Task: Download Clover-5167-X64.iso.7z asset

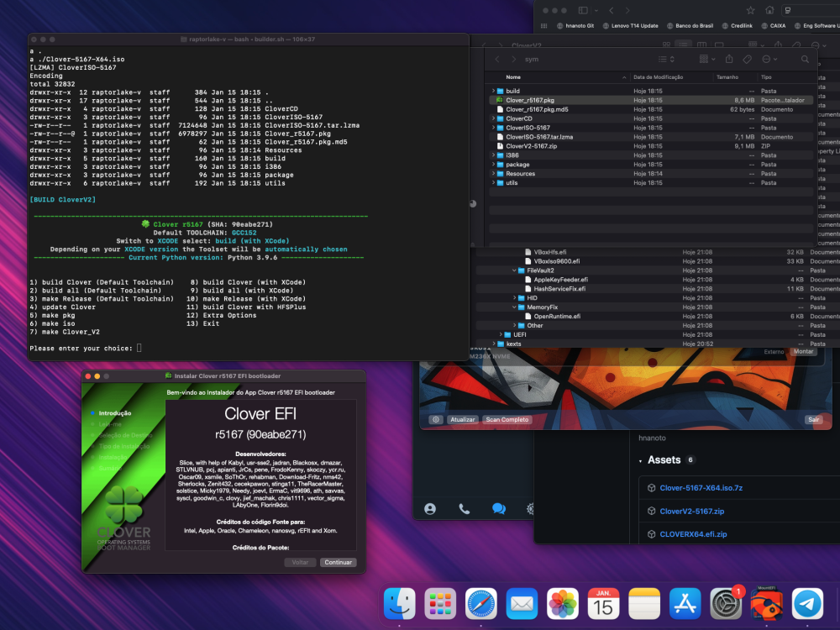Action: (x=701, y=488)
